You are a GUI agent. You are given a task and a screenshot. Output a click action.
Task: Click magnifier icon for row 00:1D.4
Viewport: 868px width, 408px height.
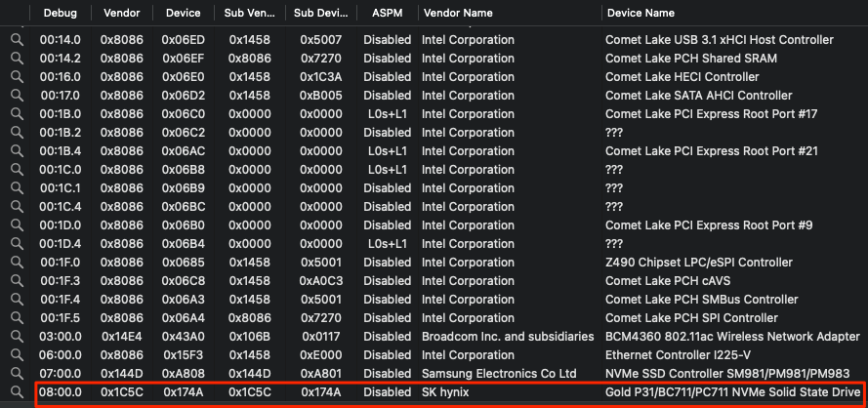tap(17, 244)
